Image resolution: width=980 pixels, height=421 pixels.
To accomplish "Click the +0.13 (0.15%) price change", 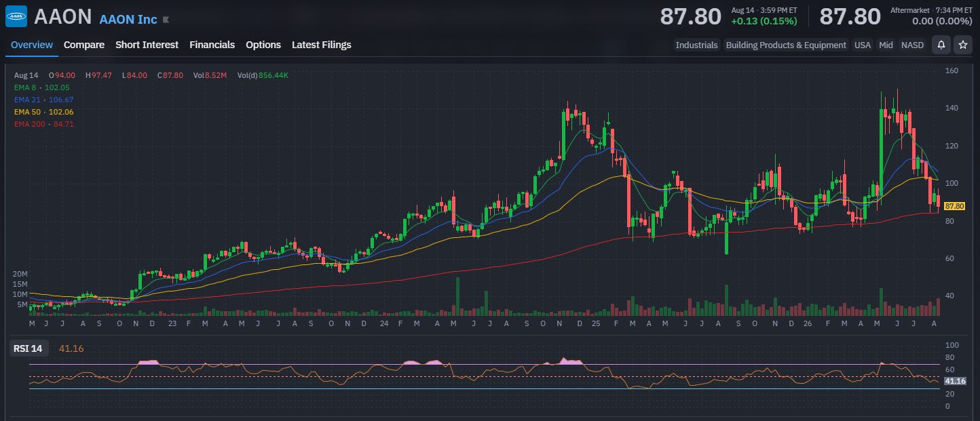I will click(x=764, y=21).
